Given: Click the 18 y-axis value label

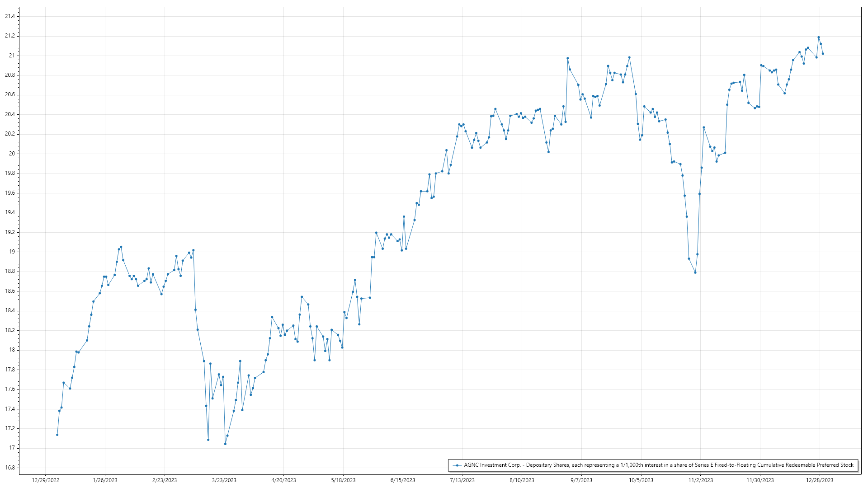Looking at the screenshot, I should point(12,350).
